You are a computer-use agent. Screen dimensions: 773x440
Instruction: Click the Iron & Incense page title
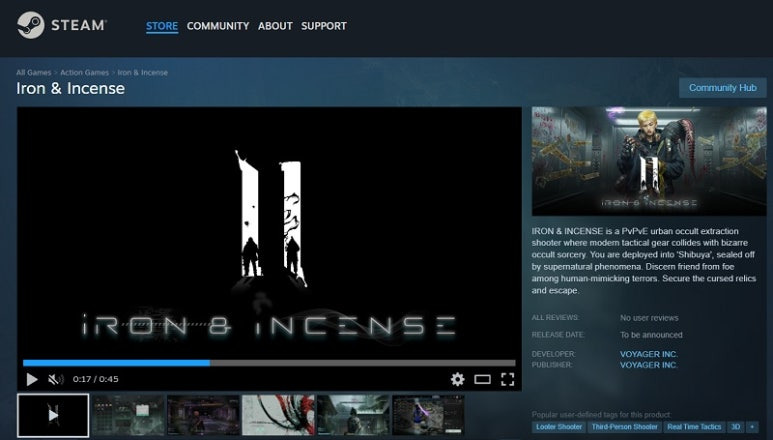(70, 88)
